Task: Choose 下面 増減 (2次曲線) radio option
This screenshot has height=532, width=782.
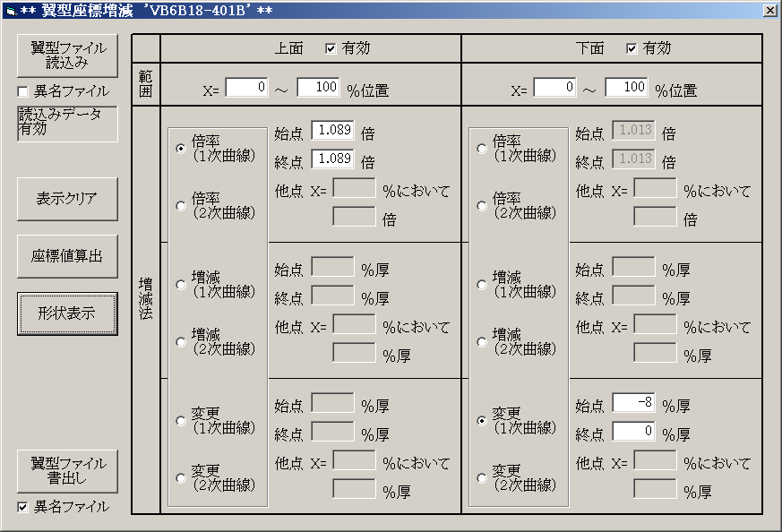Action: [483, 342]
